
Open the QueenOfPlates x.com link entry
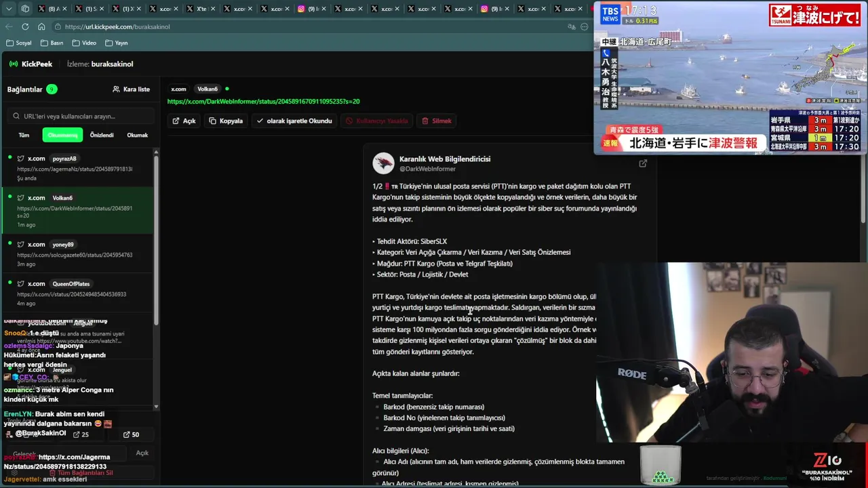(x=77, y=293)
